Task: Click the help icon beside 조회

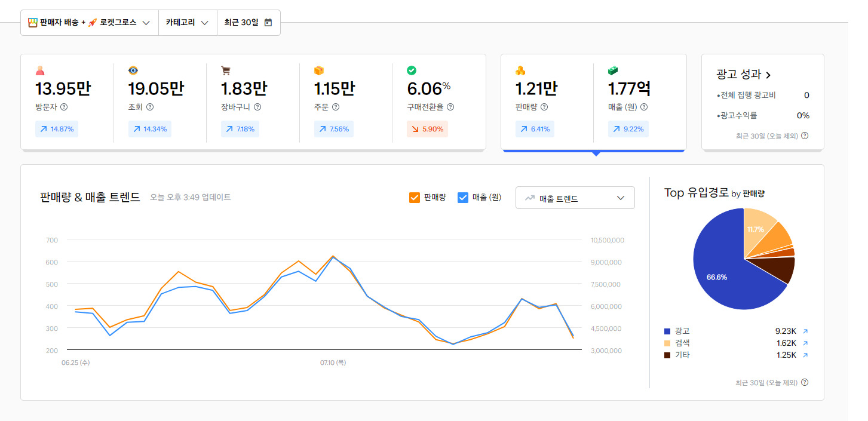Action: (150, 107)
